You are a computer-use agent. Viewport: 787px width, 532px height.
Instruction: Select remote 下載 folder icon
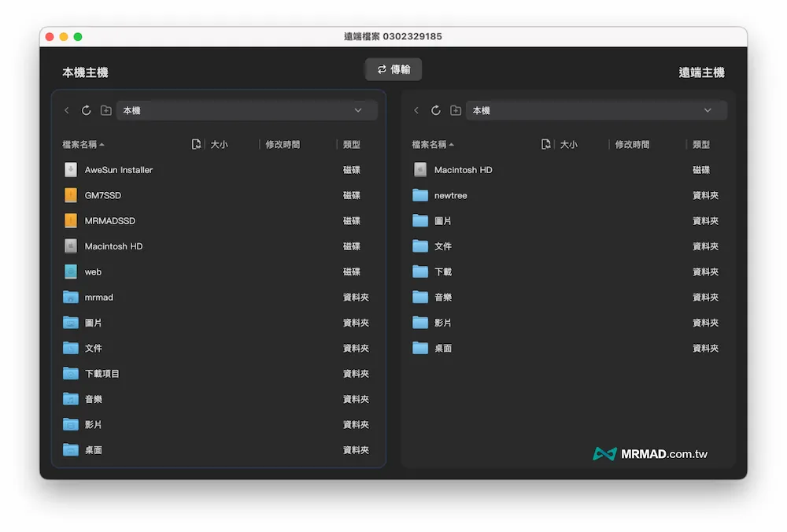coord(420,272)
